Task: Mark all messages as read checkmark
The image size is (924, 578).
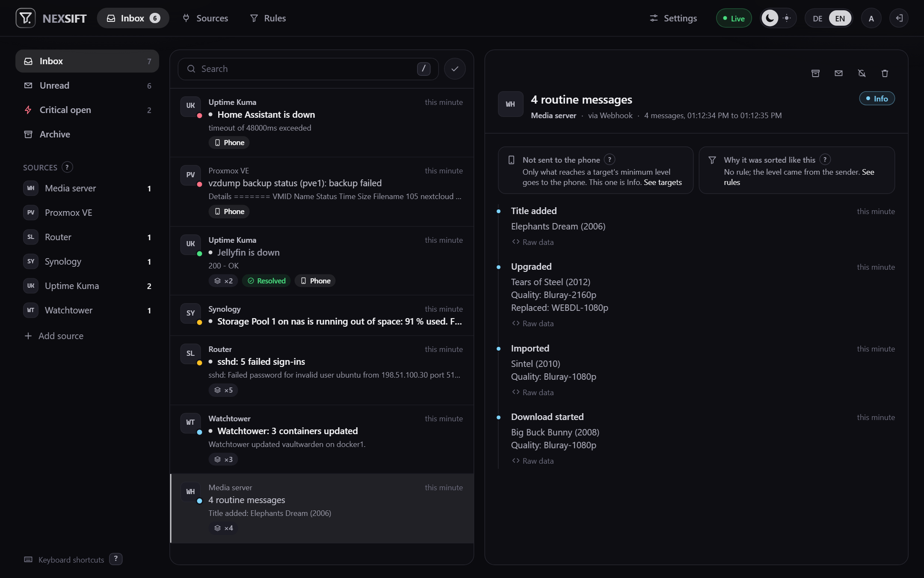Action: [455, 69]
